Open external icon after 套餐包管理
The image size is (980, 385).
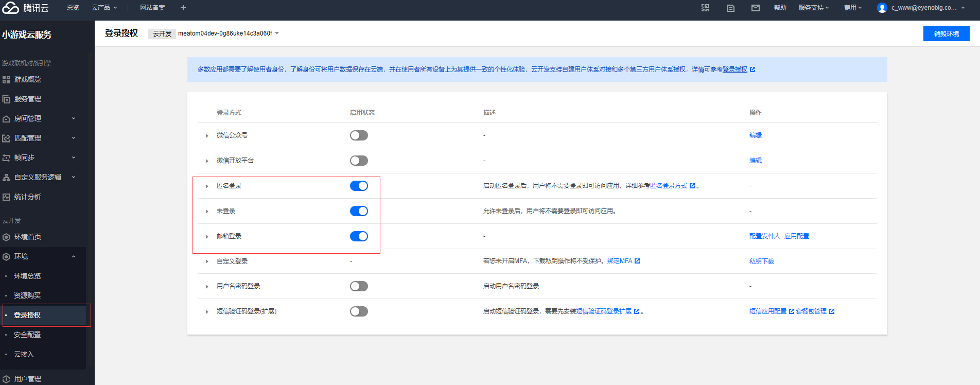[832, 311]
